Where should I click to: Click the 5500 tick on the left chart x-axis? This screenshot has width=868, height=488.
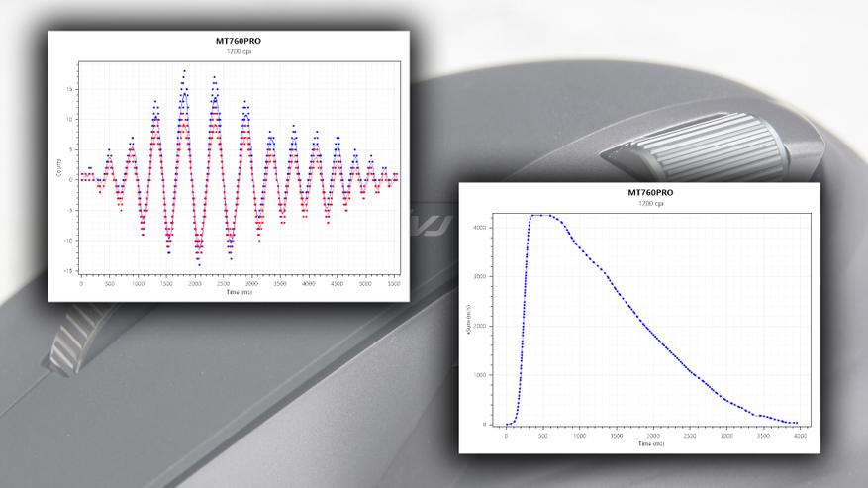(x=394, y=284)
